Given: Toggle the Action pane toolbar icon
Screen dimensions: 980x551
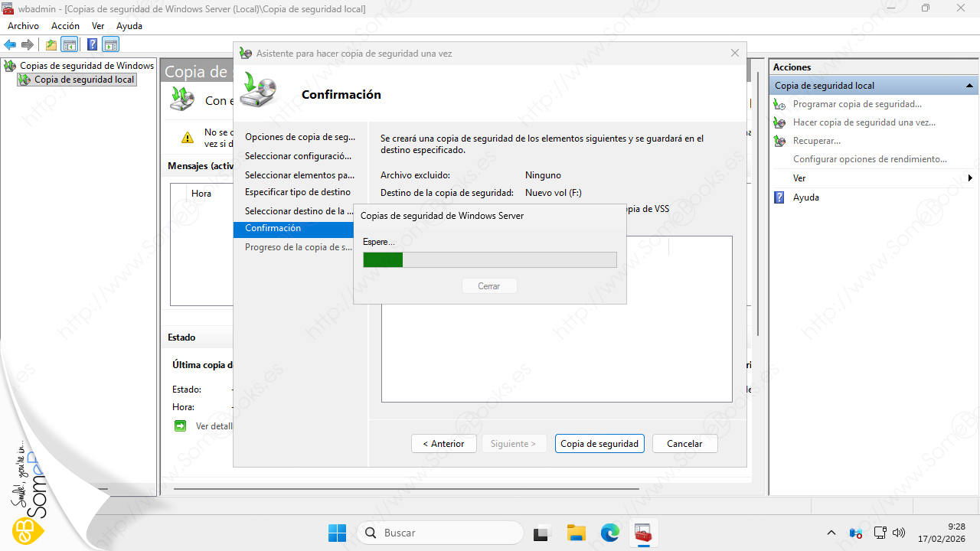Looking at the screenshot, I should coord(111,45).
